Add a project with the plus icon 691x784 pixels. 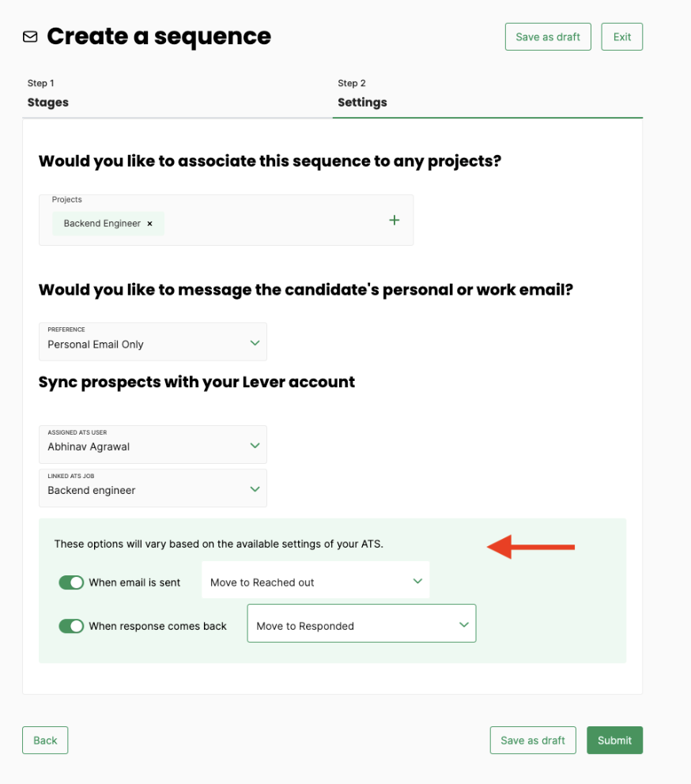[395, 220]
